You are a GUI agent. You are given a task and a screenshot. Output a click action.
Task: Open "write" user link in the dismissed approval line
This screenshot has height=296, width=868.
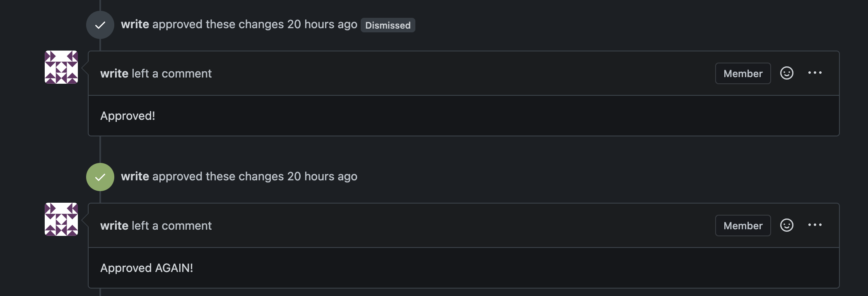(x=135, y=24)
